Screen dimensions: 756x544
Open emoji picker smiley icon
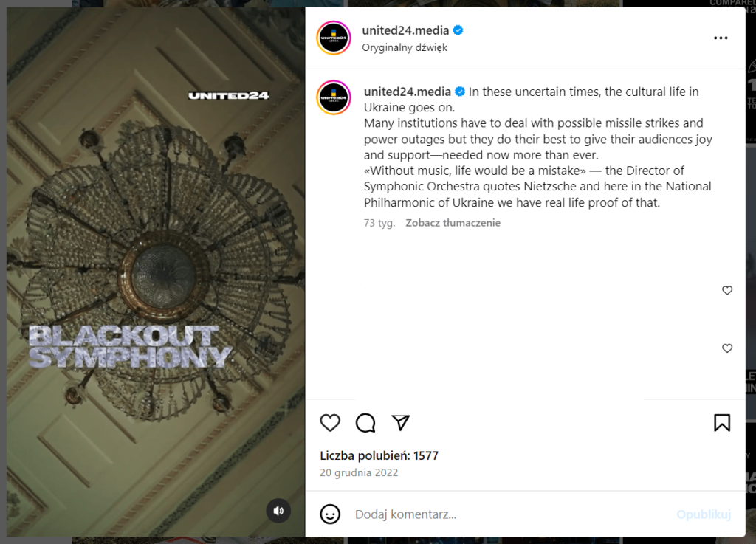coord(330,514)
